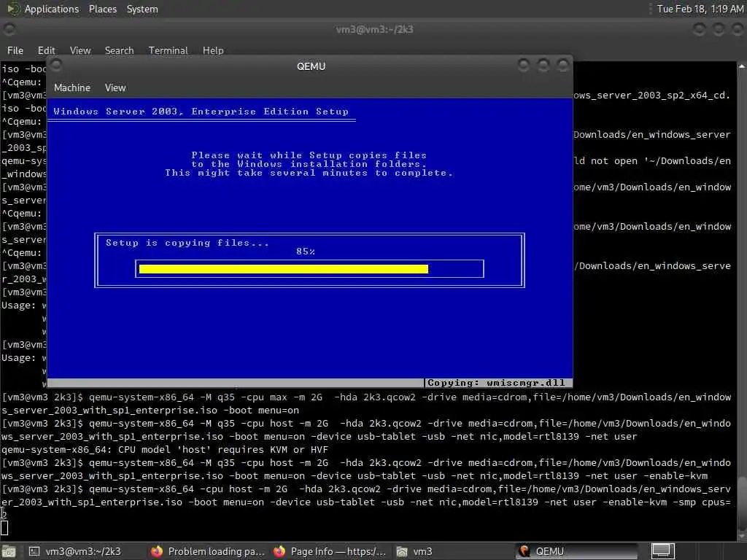Open the terminal Help menu
This screenshot has width=747, height=560.
[213, 50]
